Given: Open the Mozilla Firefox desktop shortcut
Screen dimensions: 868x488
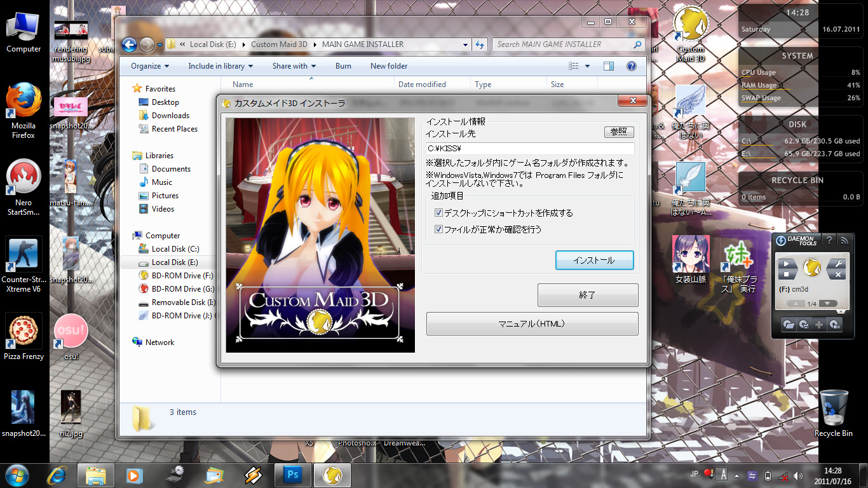Looking at the screenshot, I should pos(24,111).
